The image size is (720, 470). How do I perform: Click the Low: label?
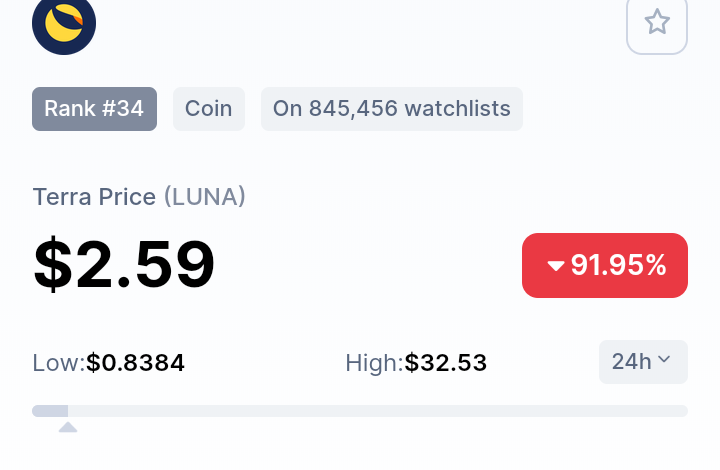coord(59,363)
